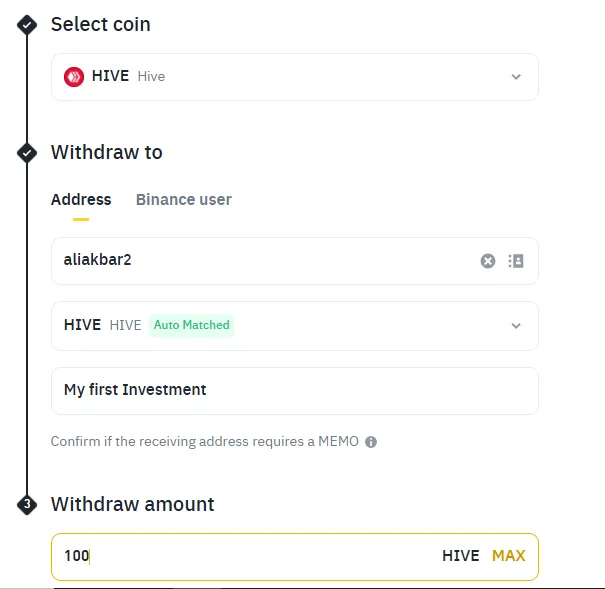Expand the network dropdown chevron
The image size is (605, 589).
click(516, 326)
